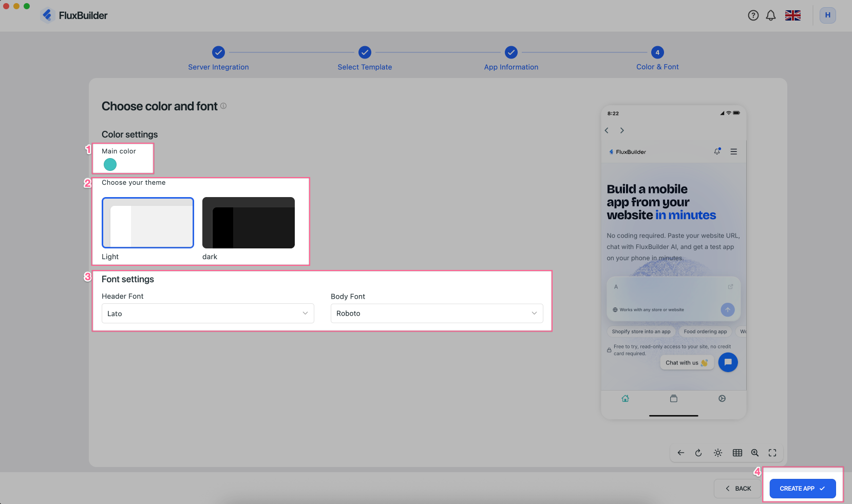This screenshot has height=504, width=852.
Task: Tap the notification bell in the phone preview
Action: click(x=717, y=151)
